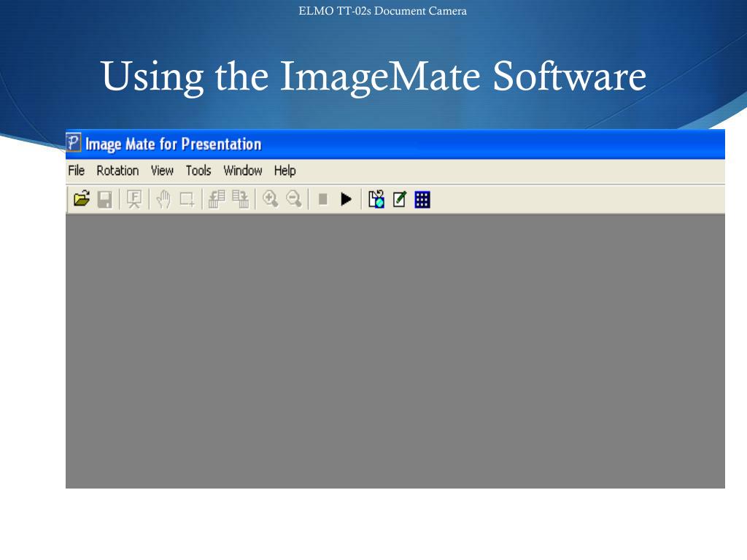Open the View menu

pos(162,171)
